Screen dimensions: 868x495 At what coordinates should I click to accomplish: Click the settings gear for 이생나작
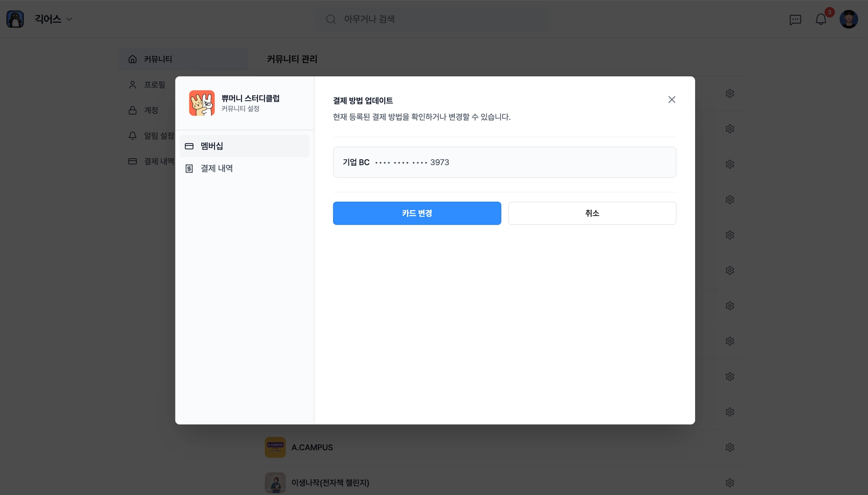(729, 482)
